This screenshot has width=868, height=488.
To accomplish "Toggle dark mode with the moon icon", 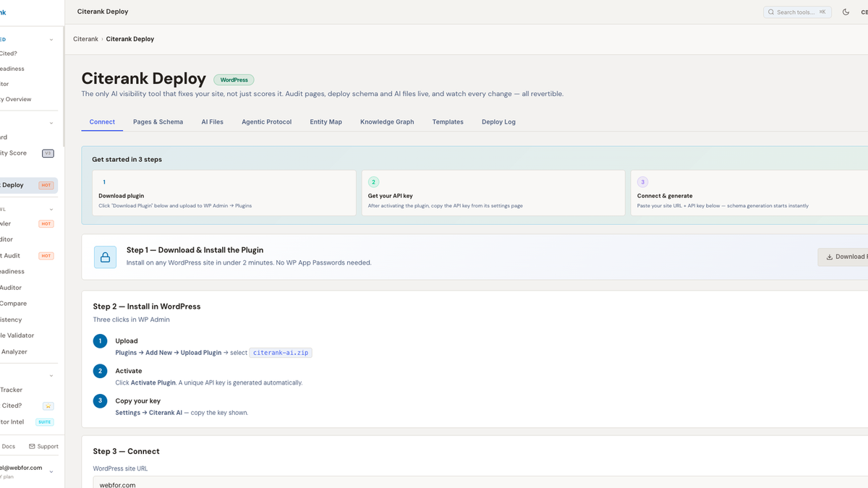I will [846, 12].
